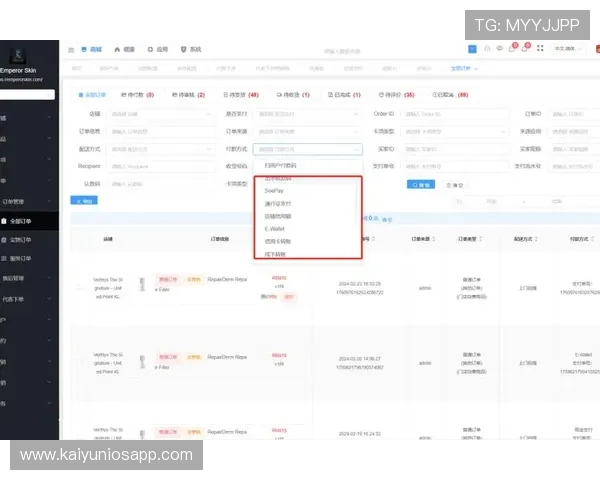The image size is (600, 480).
Task: Click the blue square header icon
Action: 473,49
